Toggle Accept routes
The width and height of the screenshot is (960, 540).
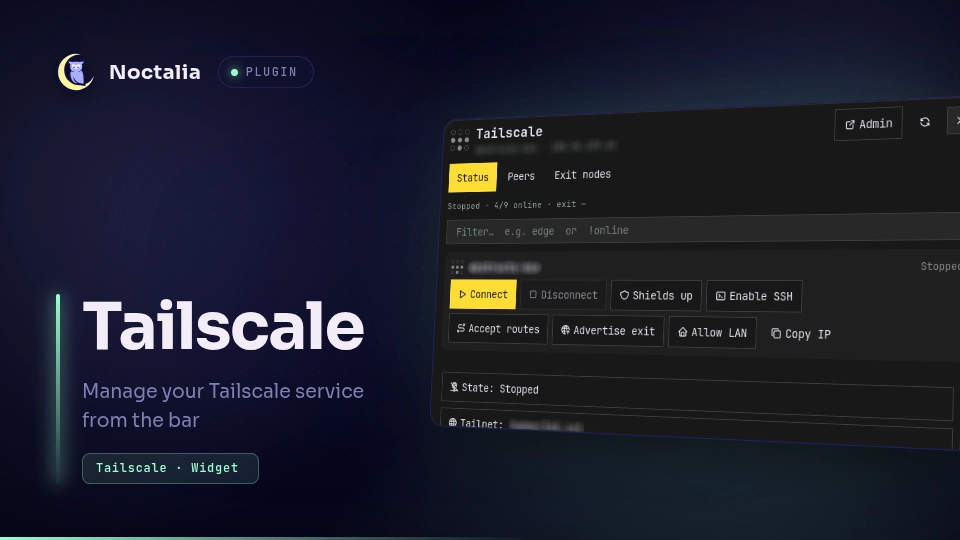498,329
